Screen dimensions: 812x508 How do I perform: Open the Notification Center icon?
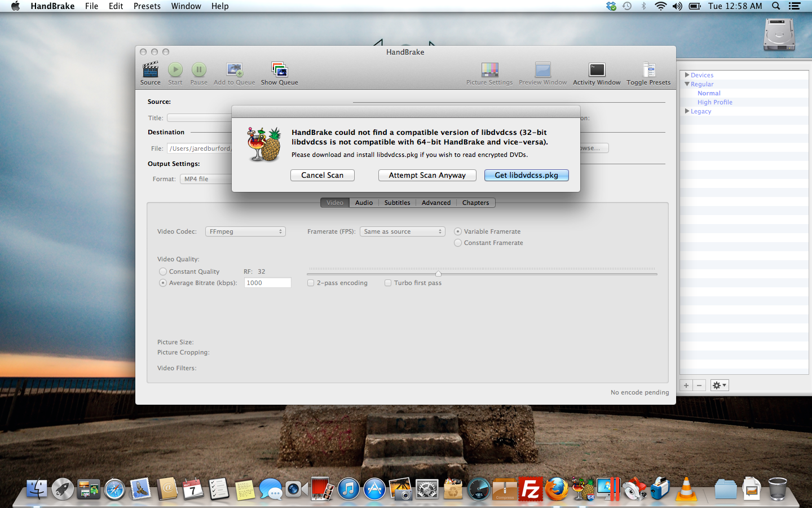[795, 6]
